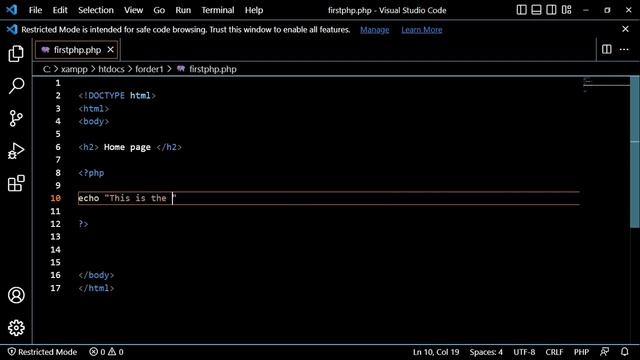The height and width of the screenshot is (360, 640).
Task: Open the Explorer view
Action: [16, 53]
